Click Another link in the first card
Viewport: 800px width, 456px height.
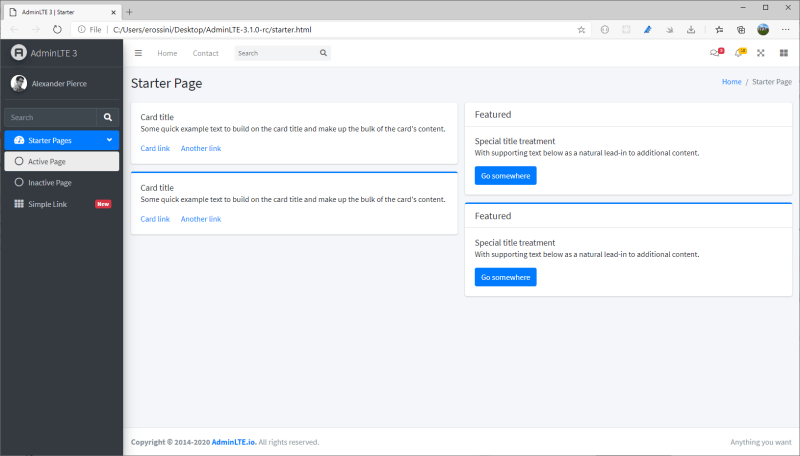coord(201,148)
